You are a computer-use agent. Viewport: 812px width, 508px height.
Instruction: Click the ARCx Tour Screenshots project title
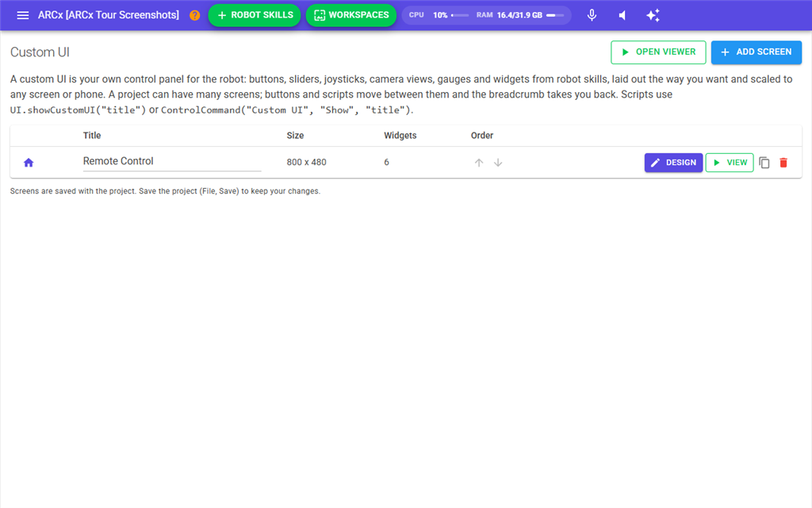tap(108, 15)
